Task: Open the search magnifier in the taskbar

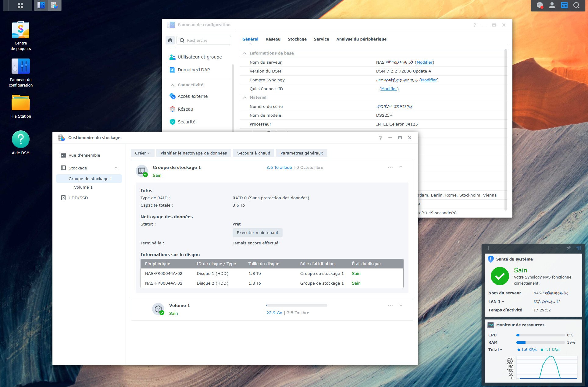Action: (x=576, y=5)
